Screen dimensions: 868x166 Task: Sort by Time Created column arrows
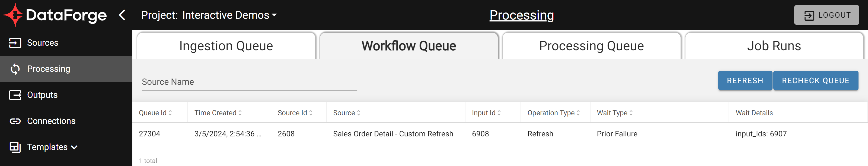pos(240,113)
